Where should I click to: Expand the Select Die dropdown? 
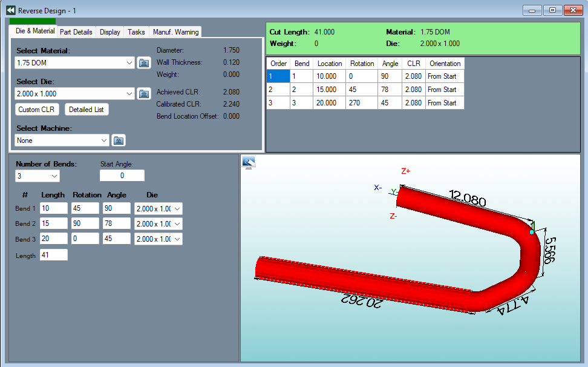click(129, 94)
